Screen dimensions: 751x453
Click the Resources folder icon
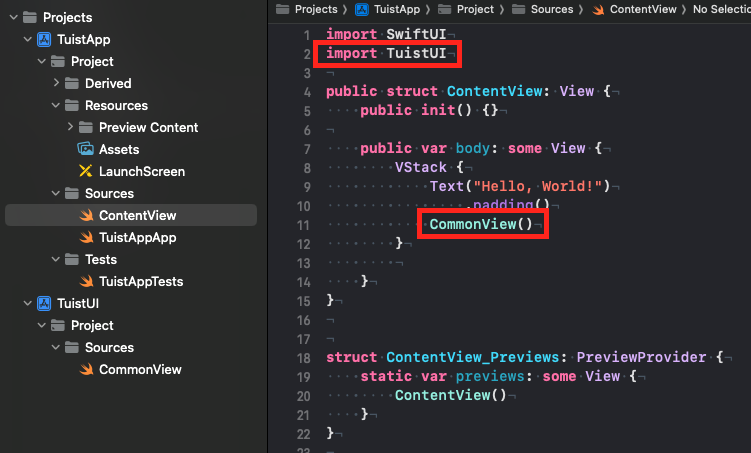[72, 105]
